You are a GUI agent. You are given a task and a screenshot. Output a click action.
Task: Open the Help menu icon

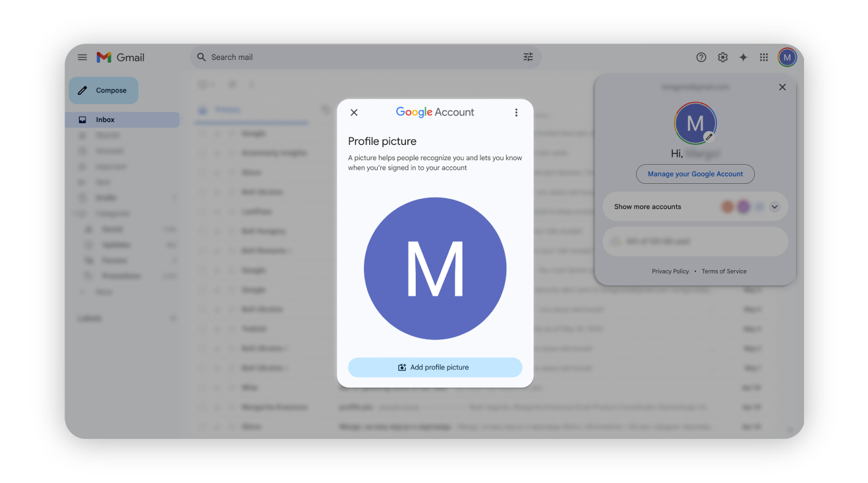pyautogui.click(x=701, y=57)
